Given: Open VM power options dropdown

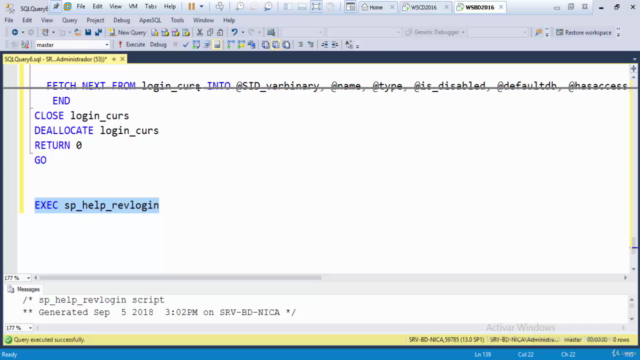Looking at the screenshot, I should pyautogui.click(x=201, y=7).
